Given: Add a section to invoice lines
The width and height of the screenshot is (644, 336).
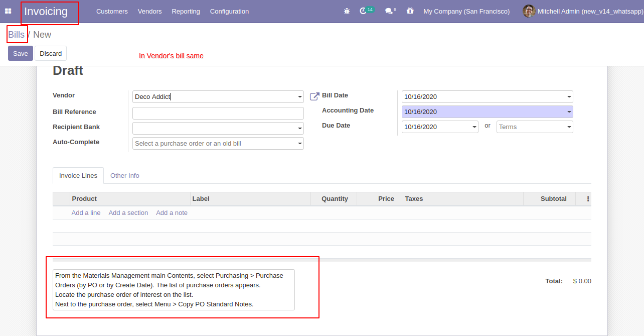Looking at the screenshot, I should coord(128,213).
